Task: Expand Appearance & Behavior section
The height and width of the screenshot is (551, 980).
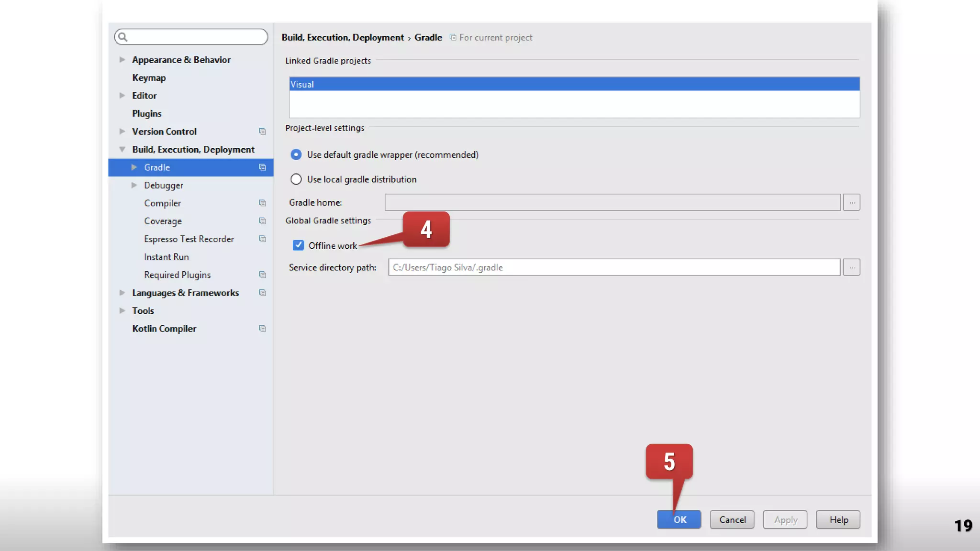Action: [x=122, y=60]
